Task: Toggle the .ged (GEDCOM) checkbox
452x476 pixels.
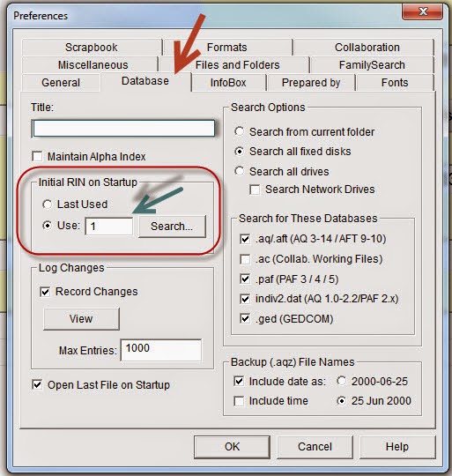Action: pos(245,319)
